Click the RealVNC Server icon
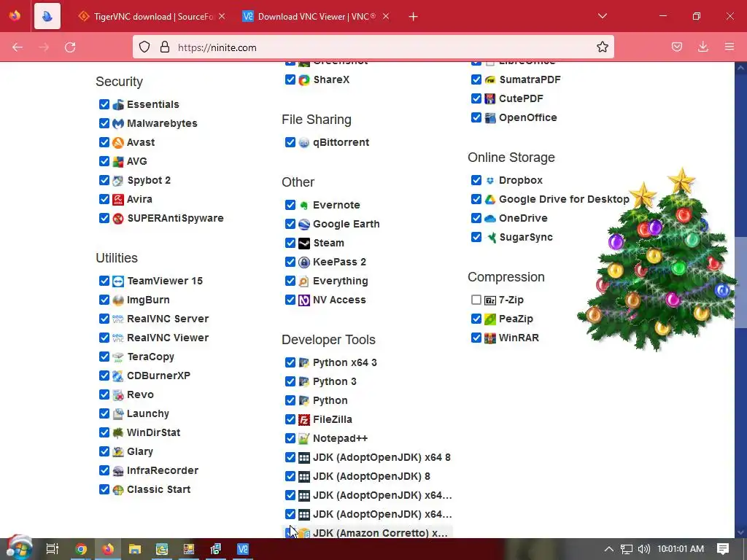 pyautogui.click(x=118, y=319)
